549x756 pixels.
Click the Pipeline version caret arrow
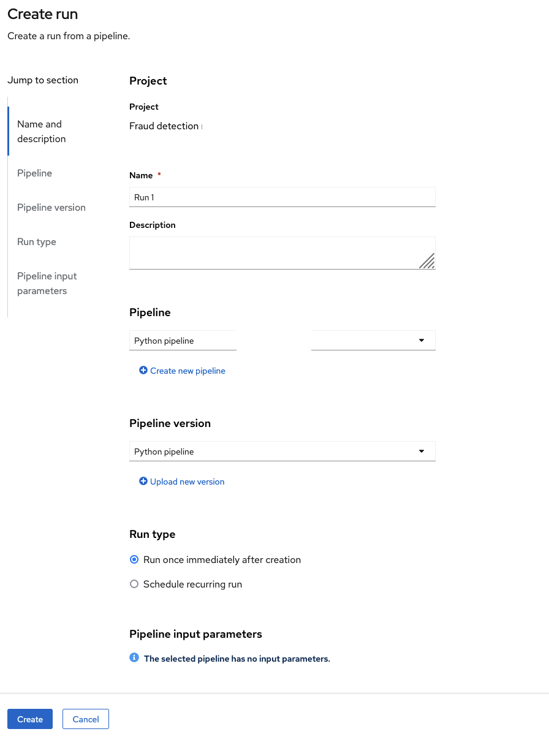coord(422,452)
